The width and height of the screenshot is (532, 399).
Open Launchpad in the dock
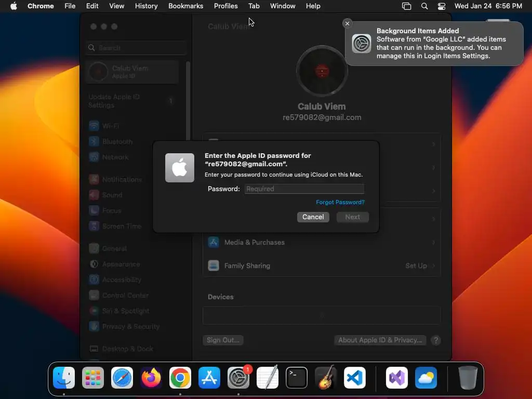(93, 378)
